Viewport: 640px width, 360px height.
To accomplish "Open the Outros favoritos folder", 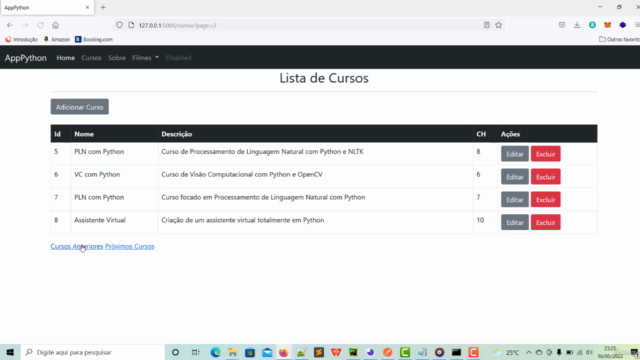I will (619, 40).
